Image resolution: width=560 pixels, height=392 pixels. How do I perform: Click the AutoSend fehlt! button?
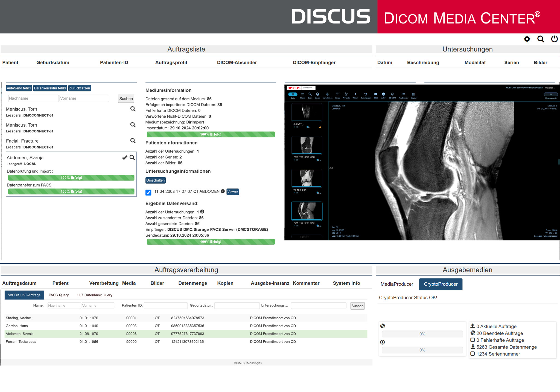pos(19,88)
